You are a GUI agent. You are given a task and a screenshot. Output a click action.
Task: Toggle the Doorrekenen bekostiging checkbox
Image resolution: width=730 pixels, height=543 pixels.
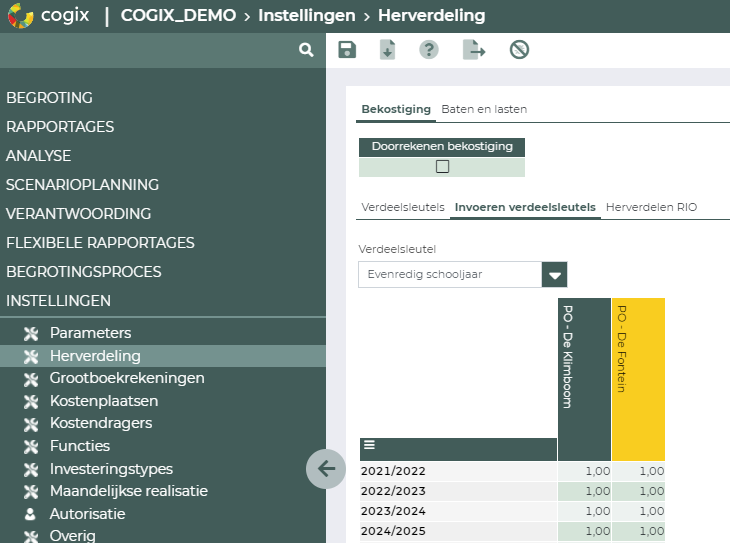point(442,166)
